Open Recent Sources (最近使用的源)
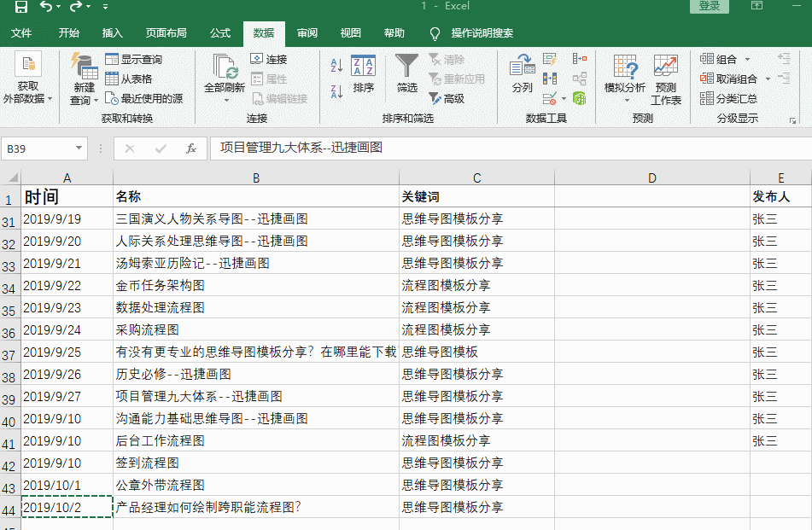Image resolution: width=812 pixels, height=530 pixels. 144,98
